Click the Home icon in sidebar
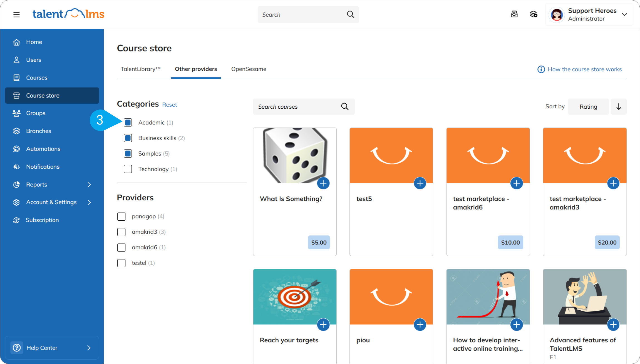The height and width of the screenshot is (364, 640). pyautogui.click(x=16, y=42)
